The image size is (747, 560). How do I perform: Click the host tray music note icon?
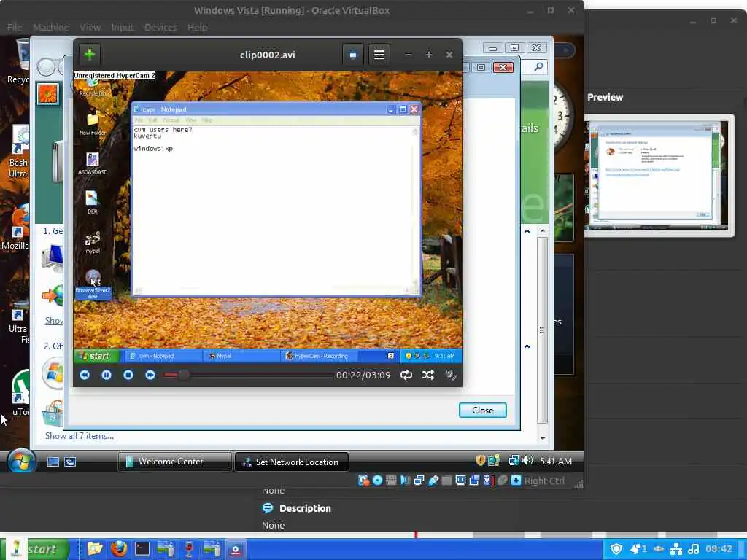click(x=694, y=549)
